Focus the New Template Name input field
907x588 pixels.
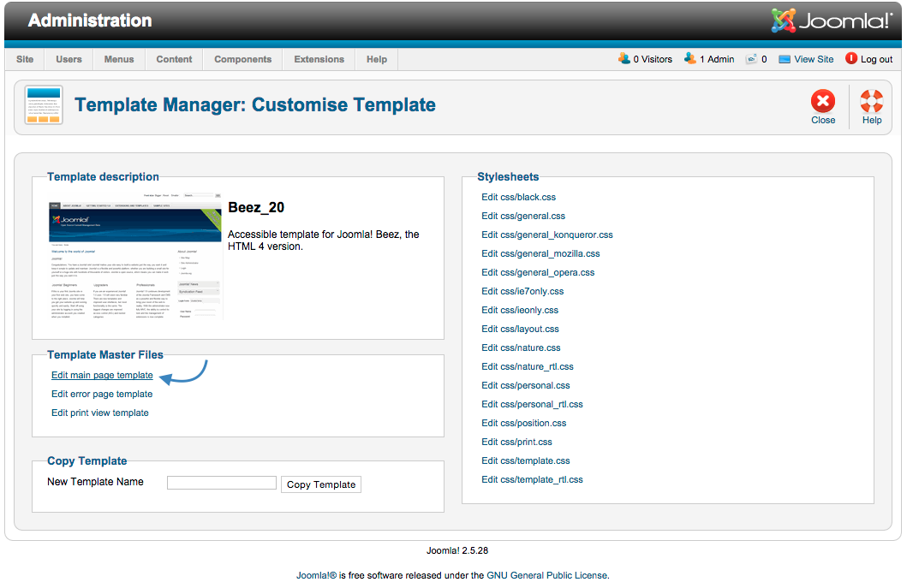click(x=222, y=483)
